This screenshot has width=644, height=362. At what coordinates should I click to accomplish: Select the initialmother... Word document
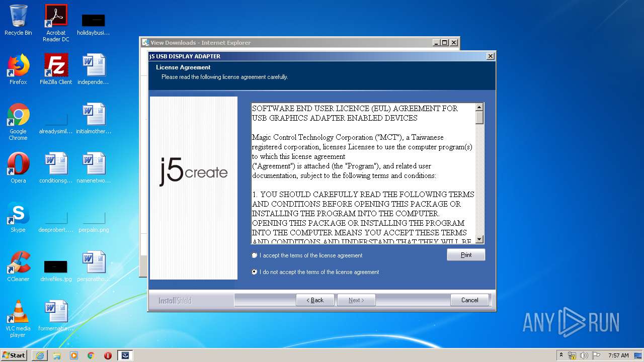point(94,118)
